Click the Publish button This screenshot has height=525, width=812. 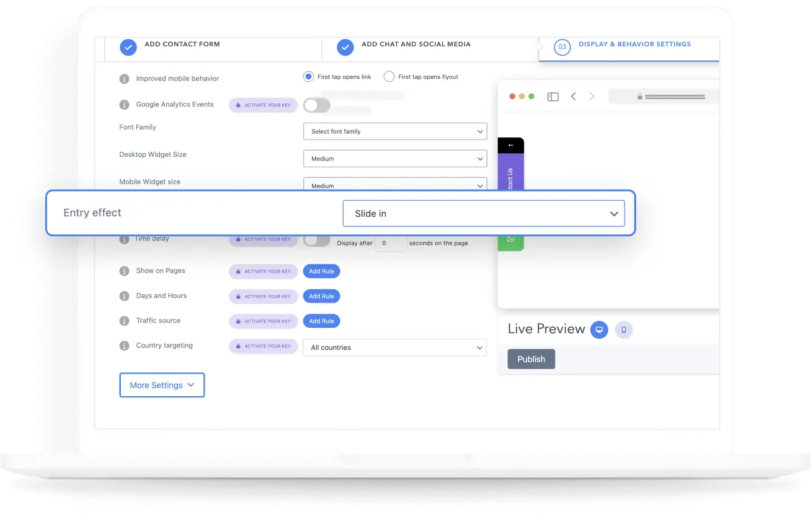click(531, 359)
